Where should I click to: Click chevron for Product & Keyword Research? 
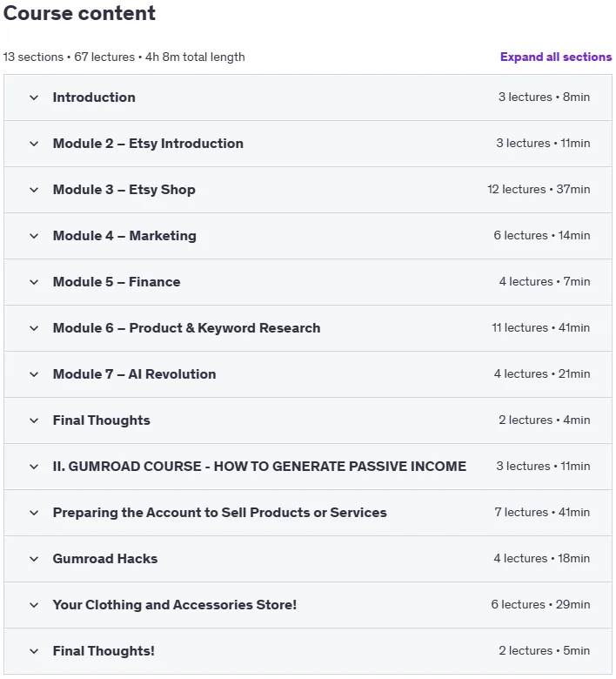tap(34, 328)
